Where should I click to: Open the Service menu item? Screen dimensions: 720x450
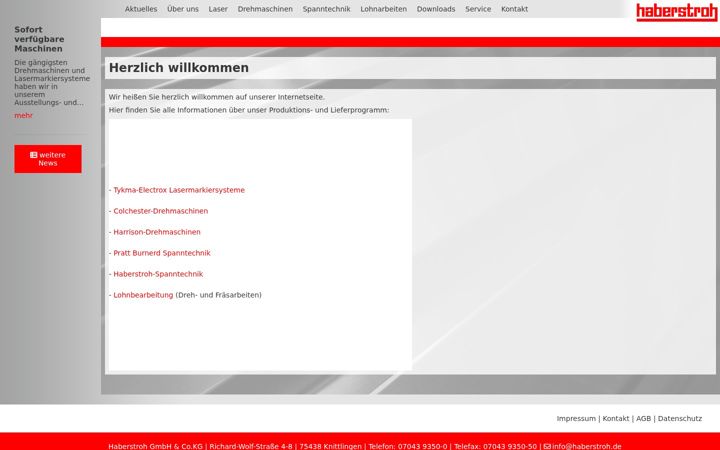point(478,9)
